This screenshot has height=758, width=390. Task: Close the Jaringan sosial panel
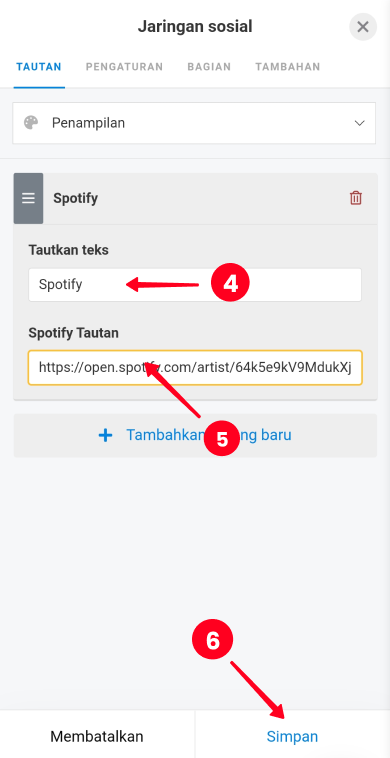pyautogui.click(x=363, y=27)
